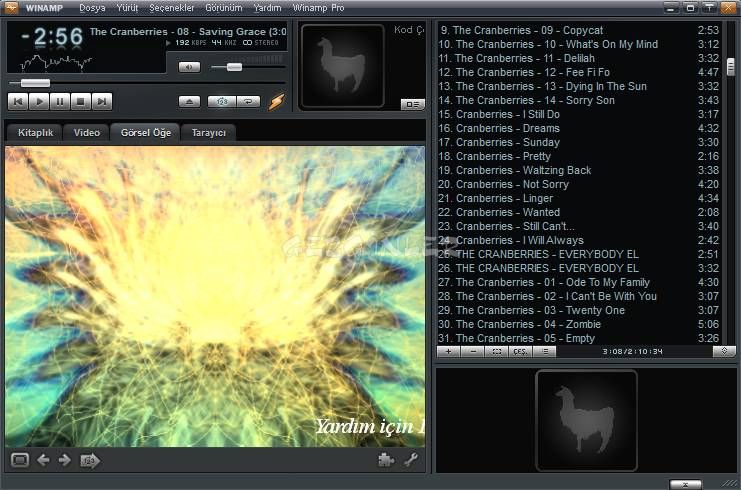The image size is (741, 490).
Task: Click the Winamp logo menu icon
Action: [x=11, y=8]
